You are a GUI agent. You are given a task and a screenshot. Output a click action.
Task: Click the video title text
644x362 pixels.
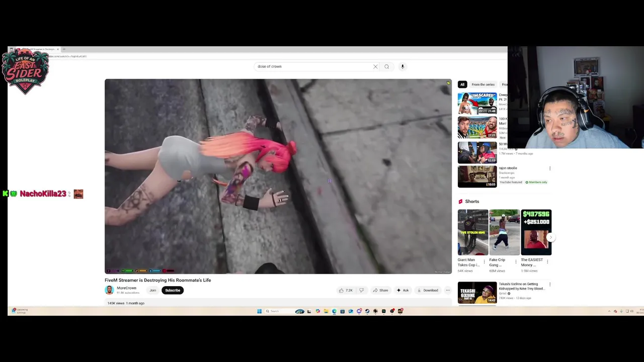coord(157,280)
